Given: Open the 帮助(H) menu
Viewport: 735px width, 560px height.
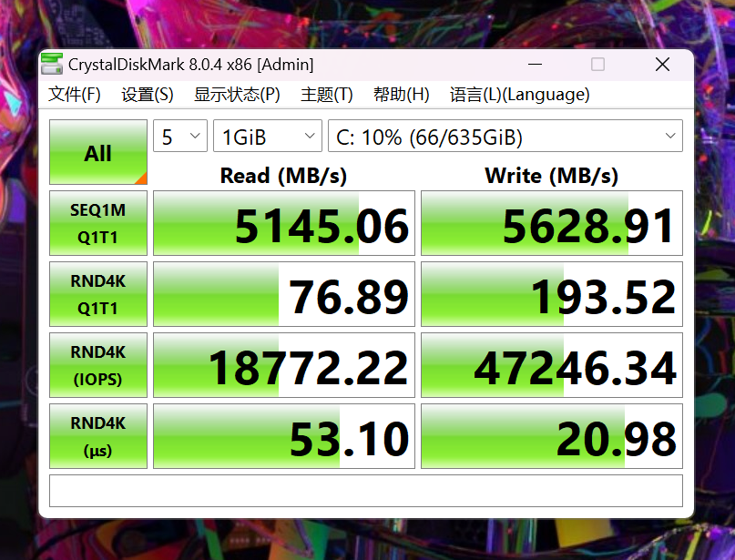Looking at the screenshot, I should [402, 94].
